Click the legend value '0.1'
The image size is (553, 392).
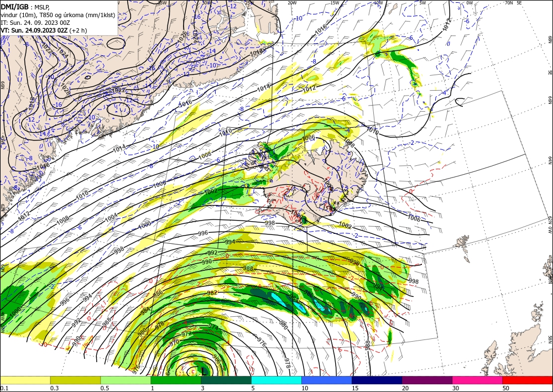pyautogui.click(x=3, y=388)
